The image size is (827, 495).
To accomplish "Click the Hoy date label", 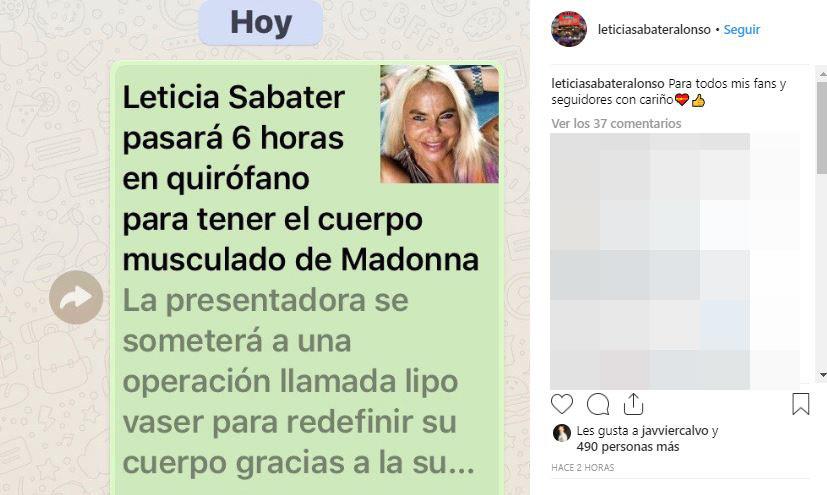I will (x=261, y=23).
